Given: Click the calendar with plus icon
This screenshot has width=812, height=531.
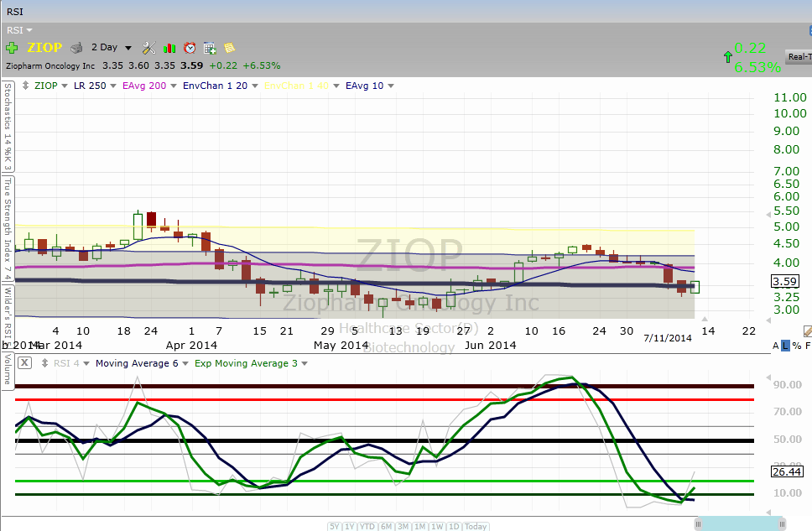Looking at the screenshot, I should [210, 48].
